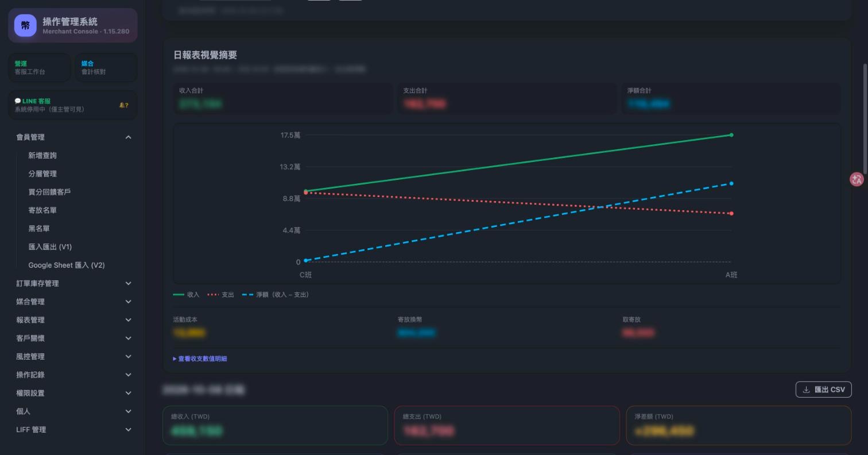Image resolution: width=868 pixels, height=455 pixels.
Task: Click the page's vertical scrollbar
Action: [865, 120]
